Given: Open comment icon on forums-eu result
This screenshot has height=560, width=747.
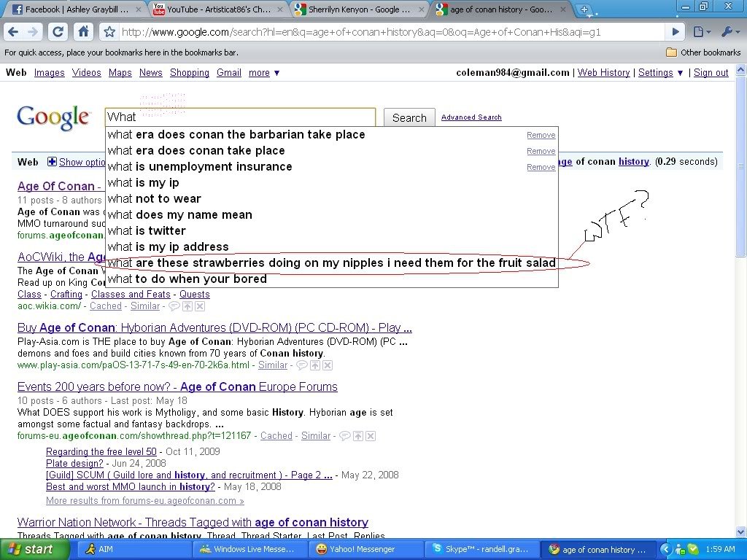Looking at the screenshot, I should pos(345,436).
